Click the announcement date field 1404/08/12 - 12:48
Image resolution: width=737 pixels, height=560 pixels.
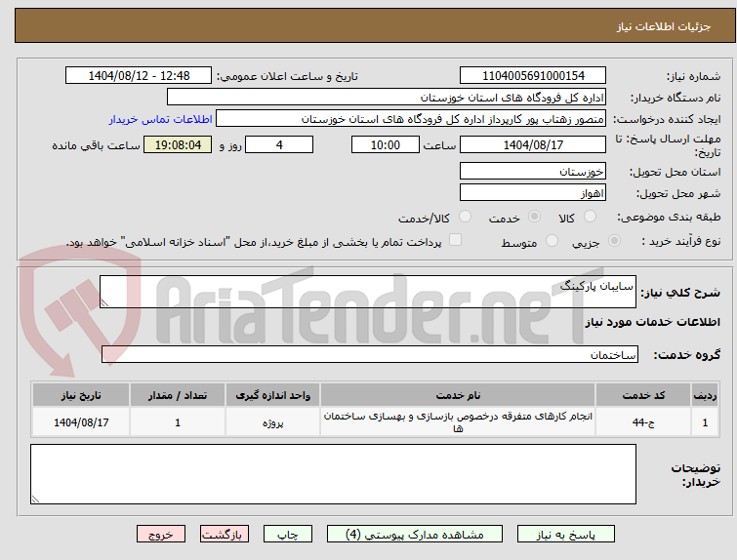click(x=139, y=76)
